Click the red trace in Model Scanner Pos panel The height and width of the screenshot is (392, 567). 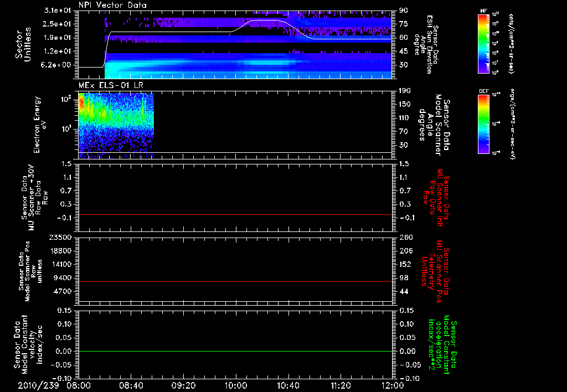[x=235, y=281]
